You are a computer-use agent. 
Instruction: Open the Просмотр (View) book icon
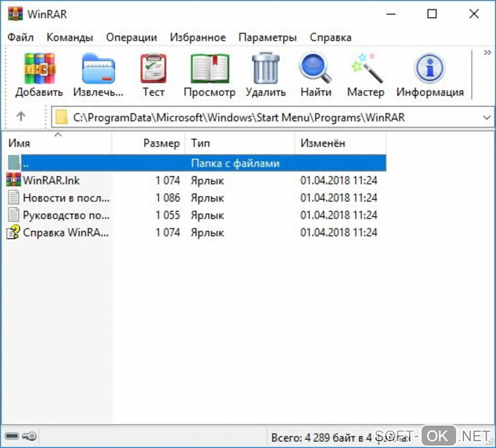point(210,75)
